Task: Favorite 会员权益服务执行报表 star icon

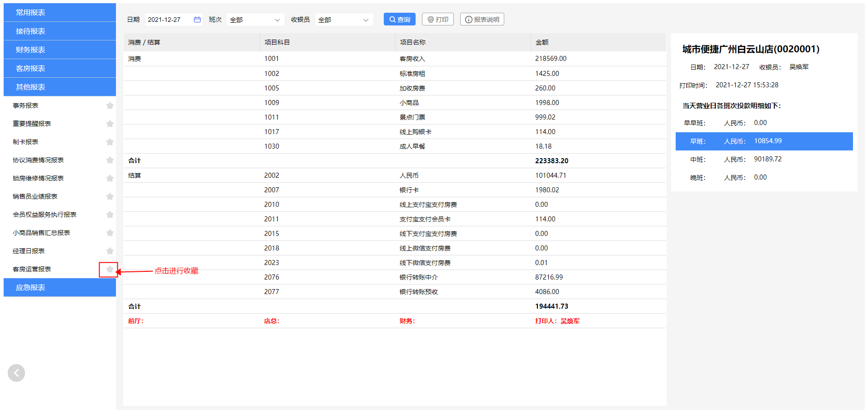Action: coord(110,215)
